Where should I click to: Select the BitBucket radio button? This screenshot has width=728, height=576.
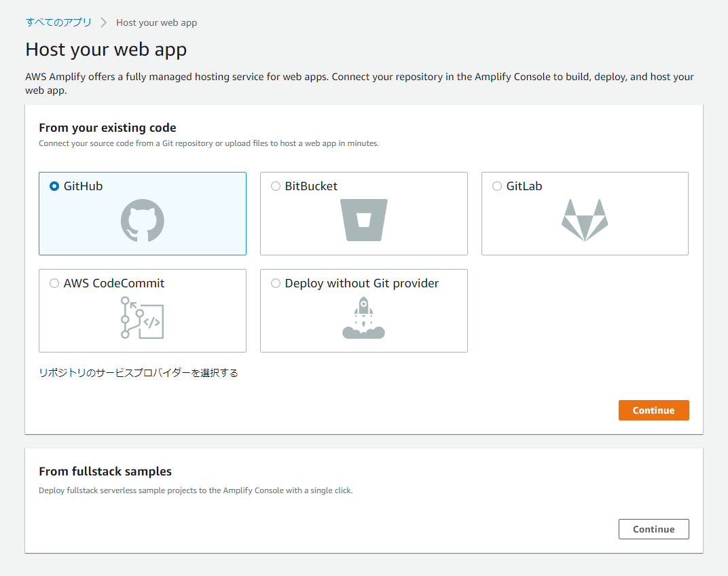(x=276, y=186)
